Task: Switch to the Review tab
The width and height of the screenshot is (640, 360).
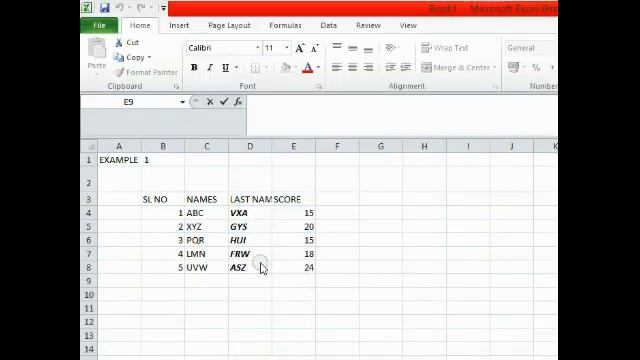Action: pyautogui.click(x=368, y=25)
